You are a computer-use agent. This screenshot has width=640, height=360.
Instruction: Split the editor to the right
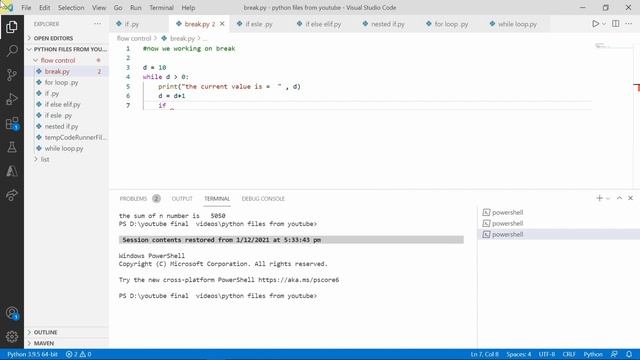pos(616,24)
